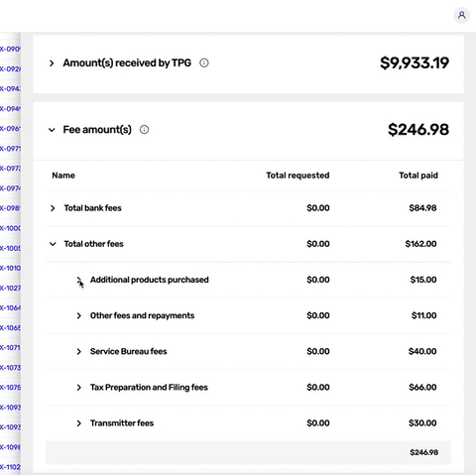Image resolution: width=476 pixels, height=475 pixels.
Task: Expand Service Bureau fees
Action: tap(79, 352)
